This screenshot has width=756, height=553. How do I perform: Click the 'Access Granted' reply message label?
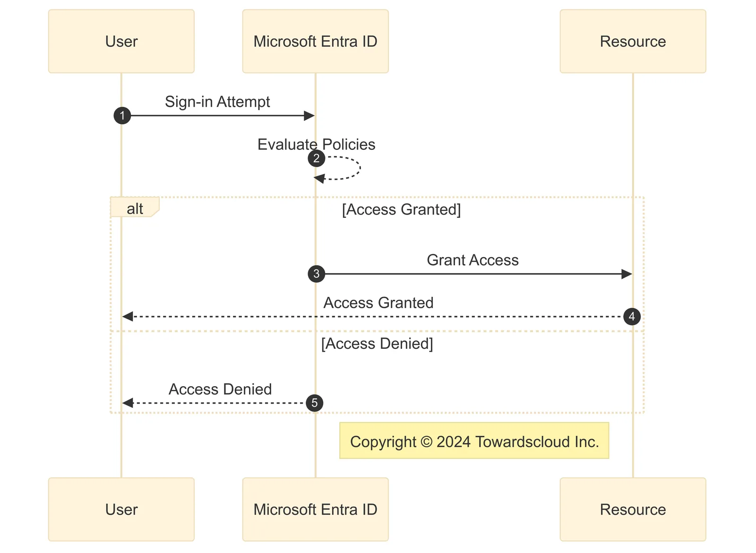(378, 302)
